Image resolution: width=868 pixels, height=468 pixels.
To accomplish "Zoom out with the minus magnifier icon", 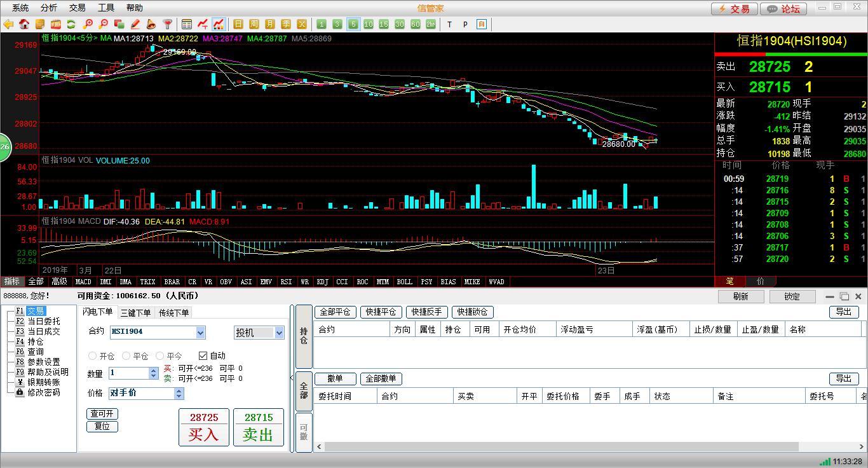I will [104, 24].
